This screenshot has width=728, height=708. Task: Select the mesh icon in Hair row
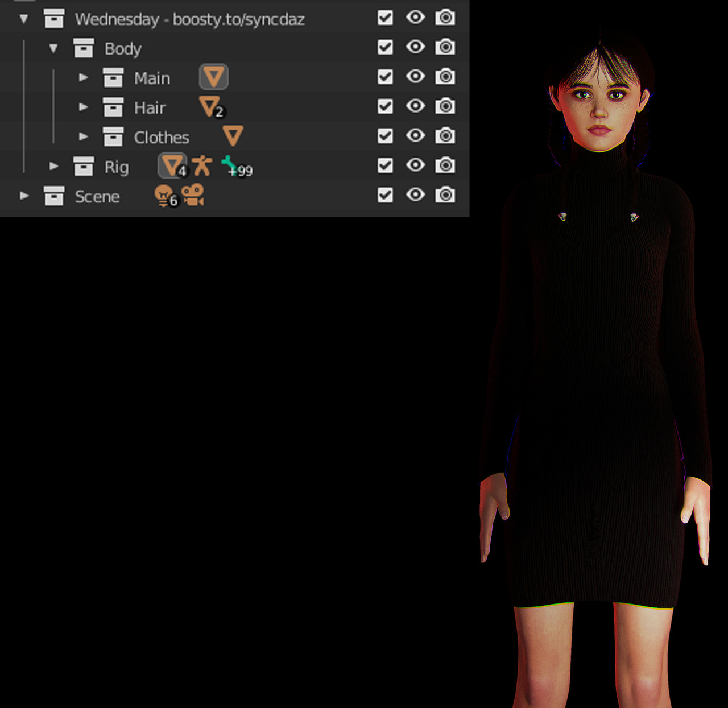[x=212, y=107]
